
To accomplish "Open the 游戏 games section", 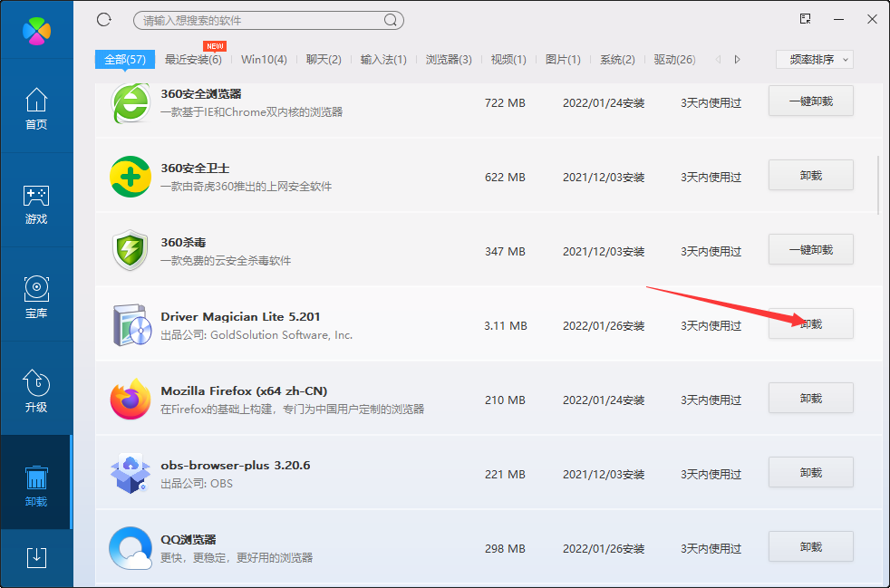I will (36, 205).
